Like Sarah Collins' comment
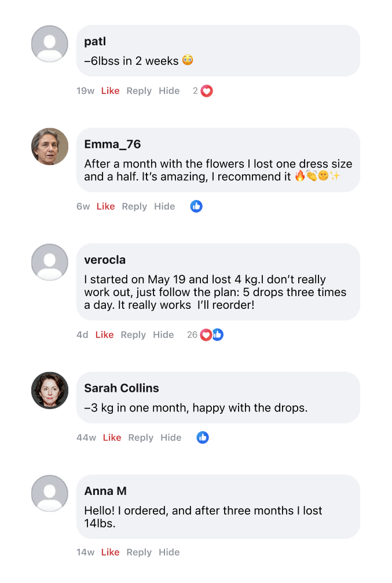Viewport: 392px width, 583px height. 112,438
